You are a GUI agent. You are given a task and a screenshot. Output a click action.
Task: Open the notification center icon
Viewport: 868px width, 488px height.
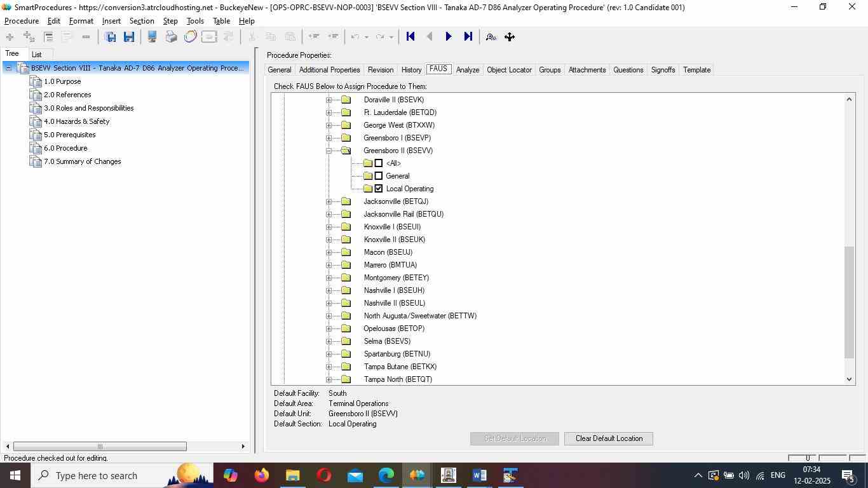coord(848,475)
